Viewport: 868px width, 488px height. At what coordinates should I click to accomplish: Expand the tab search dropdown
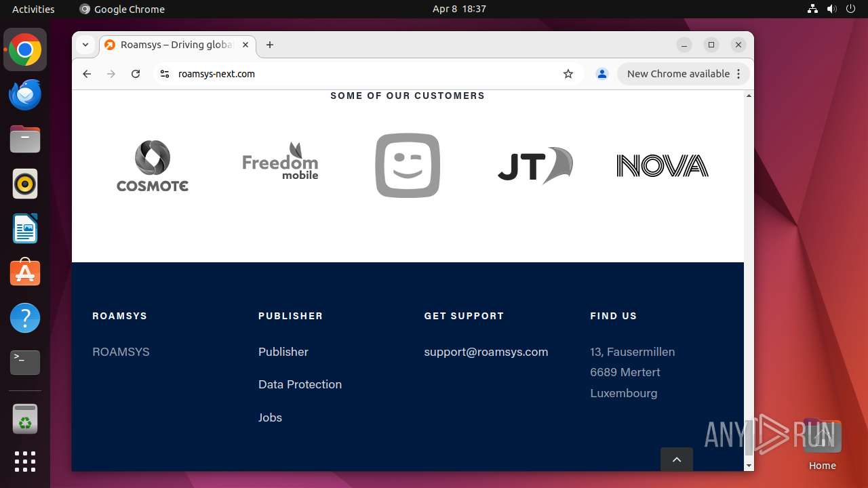pyautogui.click(x=85, y=45)
